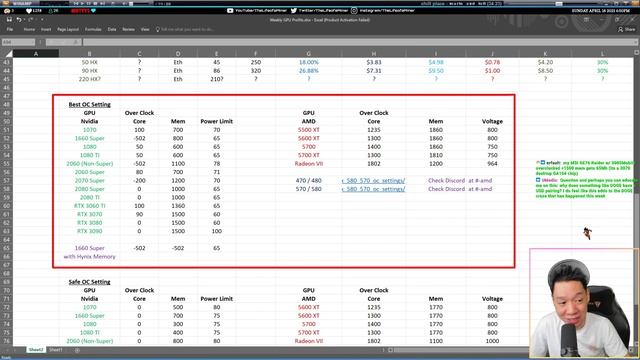Image resolution: width=640 pixels, height=360 pixels.
Task: Select column A header
Action: (36, 53)
